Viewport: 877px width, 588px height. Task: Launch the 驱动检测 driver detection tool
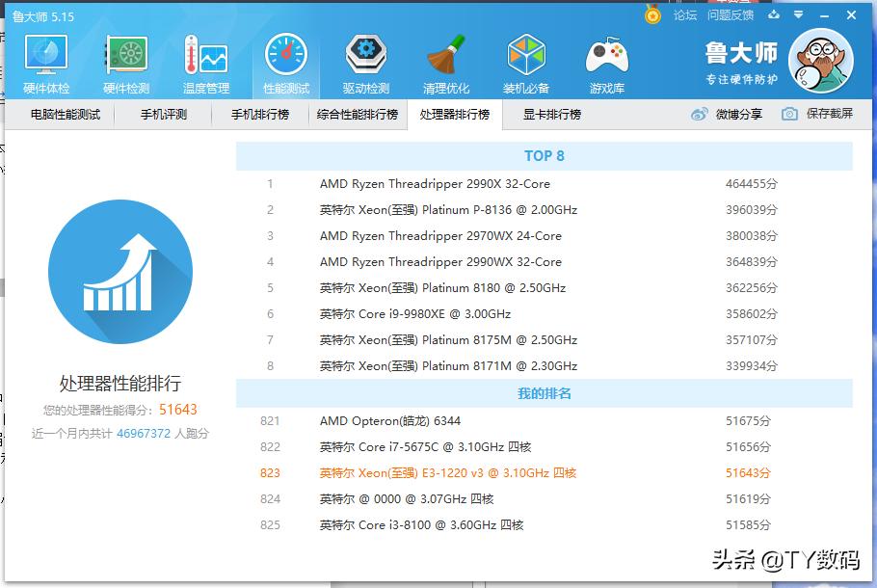[x=364, y=58]
